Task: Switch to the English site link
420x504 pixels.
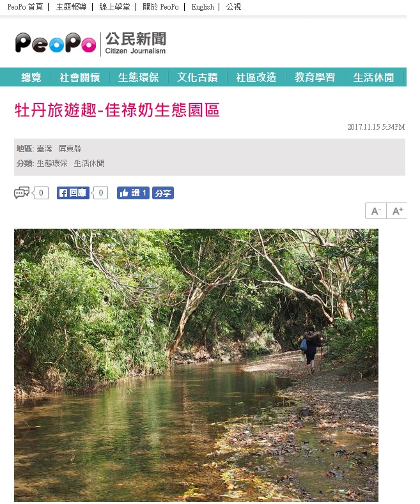Action: pyautogui.click(x=203, y=7)
